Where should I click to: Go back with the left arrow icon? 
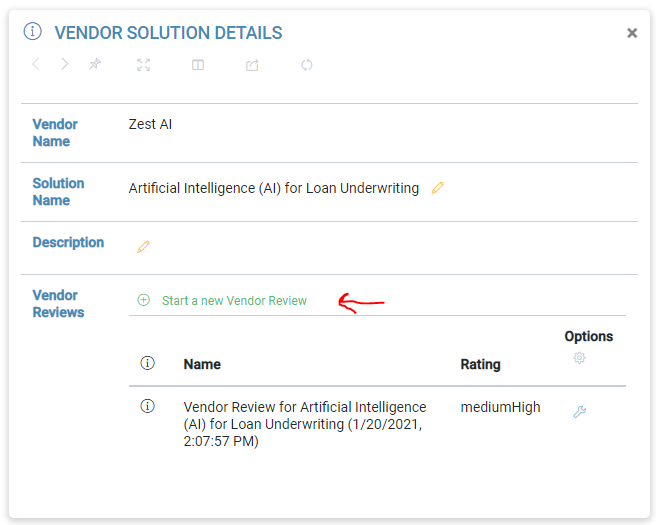click(x=36, y=65)
